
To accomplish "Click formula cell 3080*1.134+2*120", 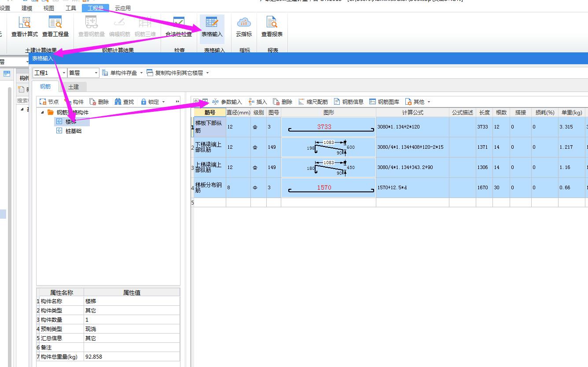I will pyautogui.click(x=412, y=127).
